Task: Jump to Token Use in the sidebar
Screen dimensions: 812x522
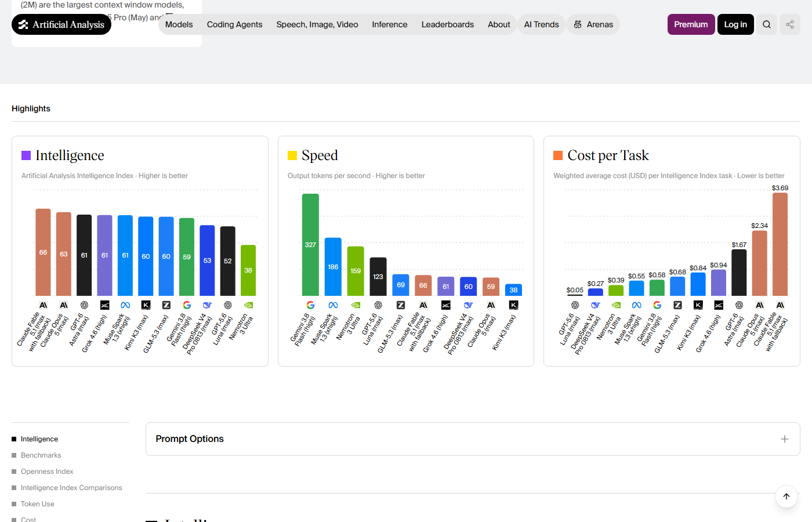Action: [x=38, y=504]
